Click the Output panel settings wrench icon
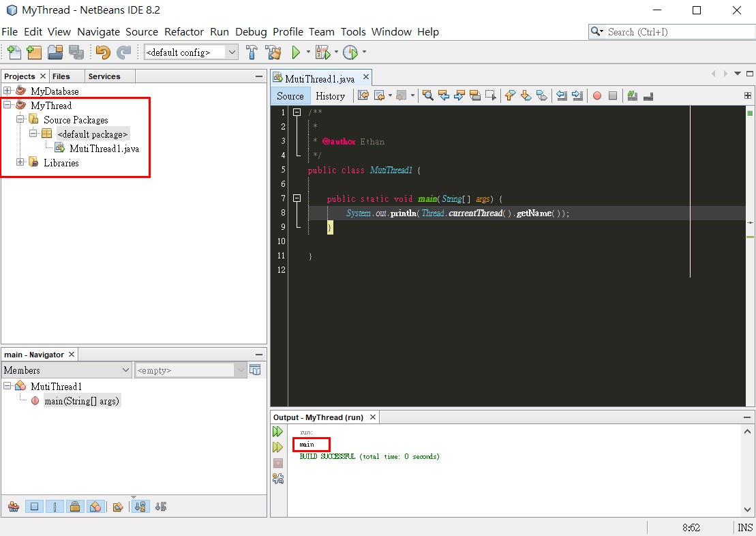 [278, 478]
